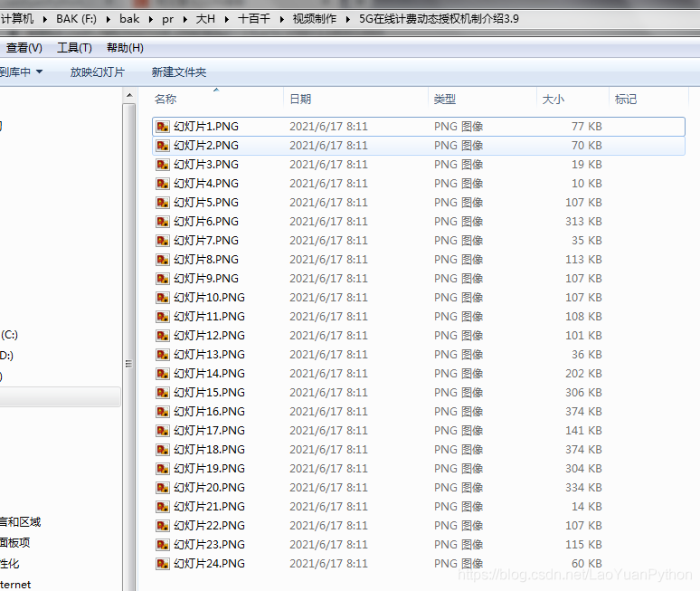Click the PNG icon of 幻灯片14.PNG
Viewport: 700px width, 591px height.
click(163, 374)
